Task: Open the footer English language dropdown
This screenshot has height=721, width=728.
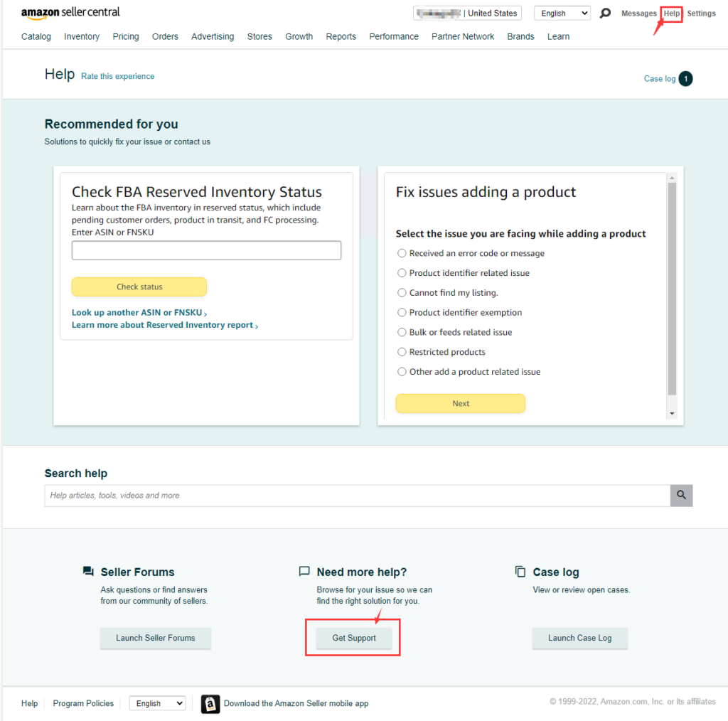Action: (157, 703)
